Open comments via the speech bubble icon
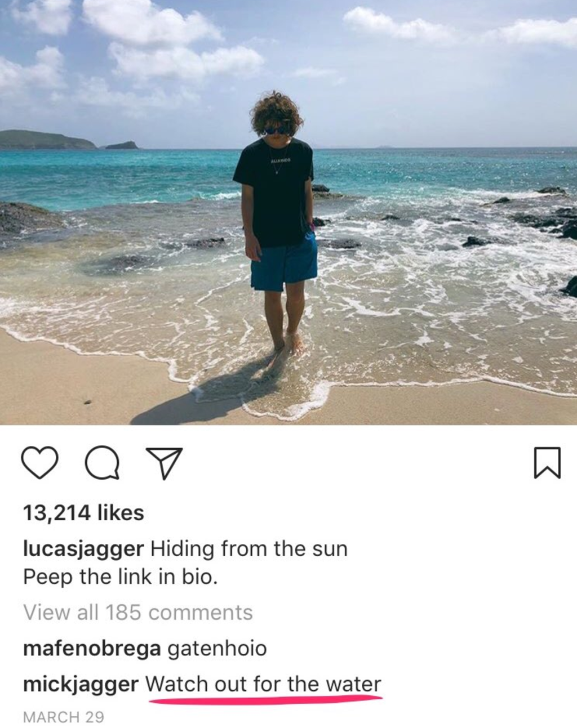This screenshot has width=577, height=728. (101, 463)
